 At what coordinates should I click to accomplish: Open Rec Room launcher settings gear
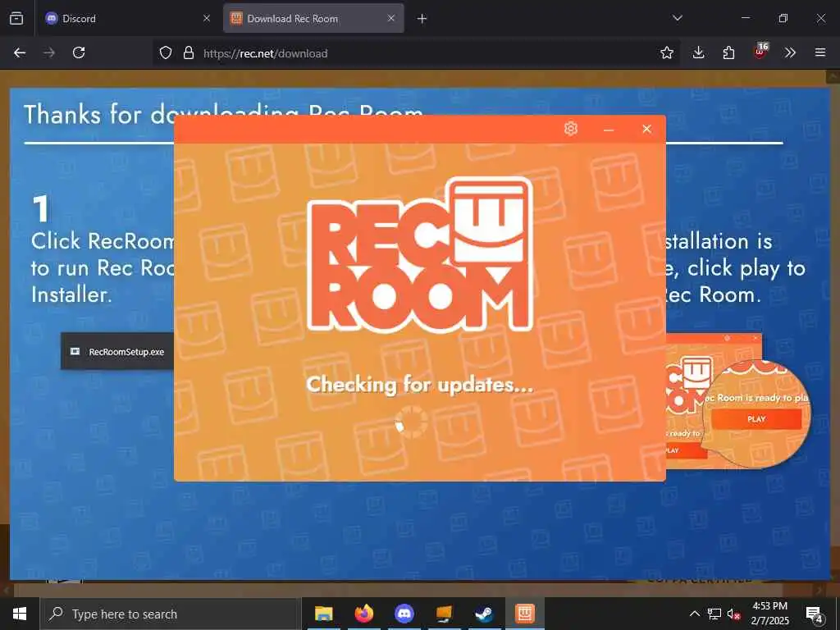point(571,129)
